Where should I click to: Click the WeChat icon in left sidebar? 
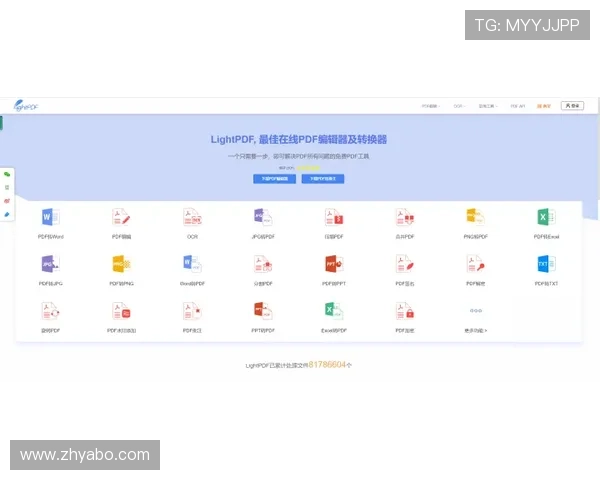click(x=7, y=174)
